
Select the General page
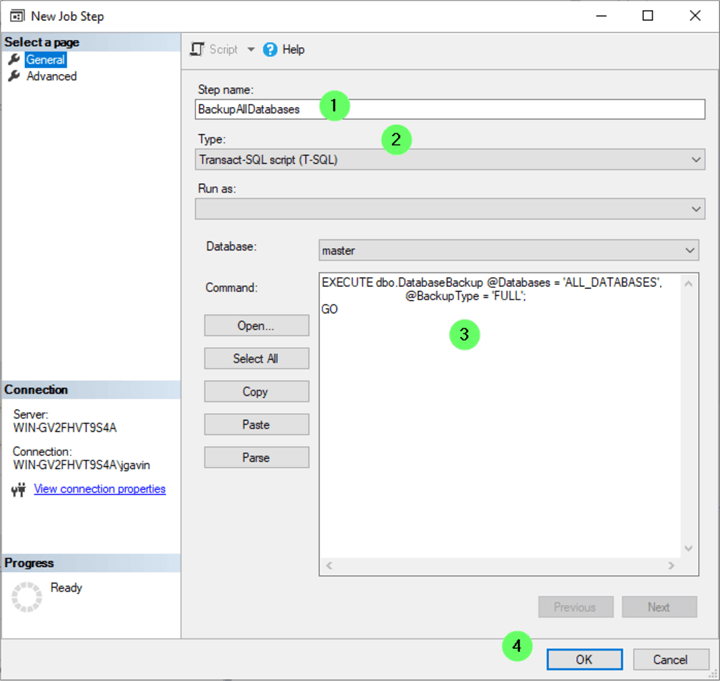click(x=46, y=60)
